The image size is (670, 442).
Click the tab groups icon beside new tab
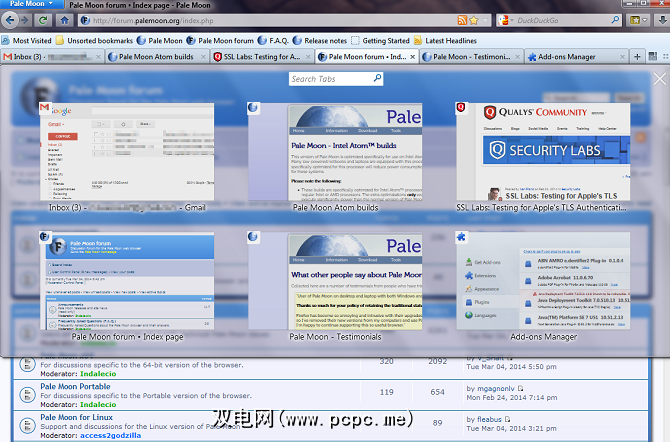coord(652,56)
